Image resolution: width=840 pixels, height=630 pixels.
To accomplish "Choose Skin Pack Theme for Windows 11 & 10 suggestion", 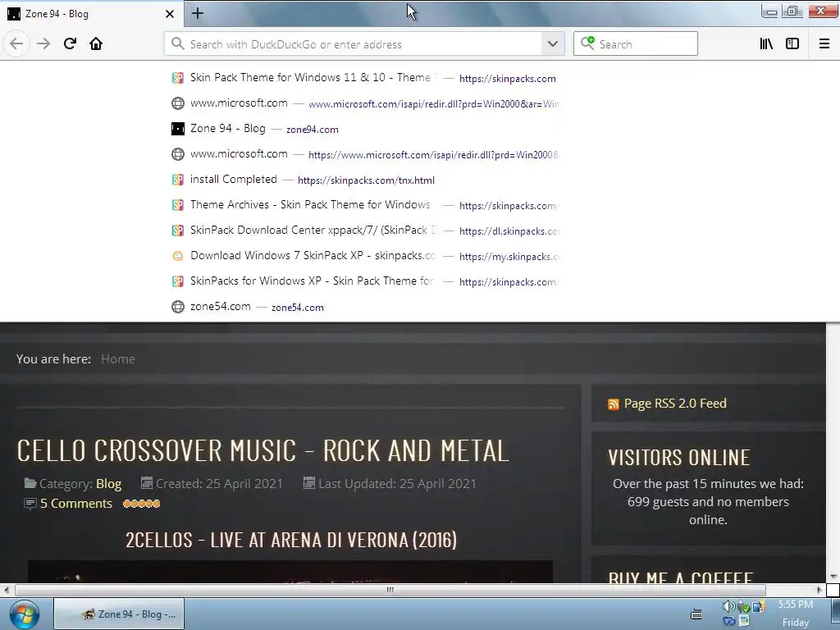I will 364,78.
